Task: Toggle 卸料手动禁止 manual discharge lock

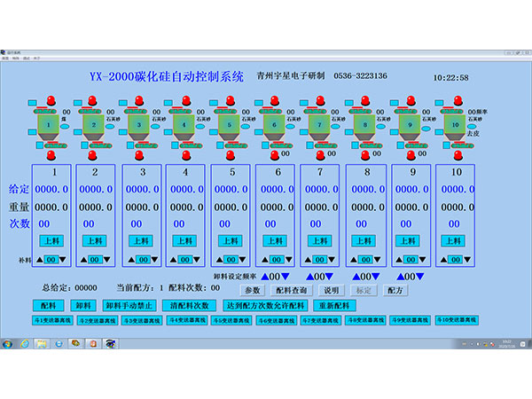Action: coord(129,305)
